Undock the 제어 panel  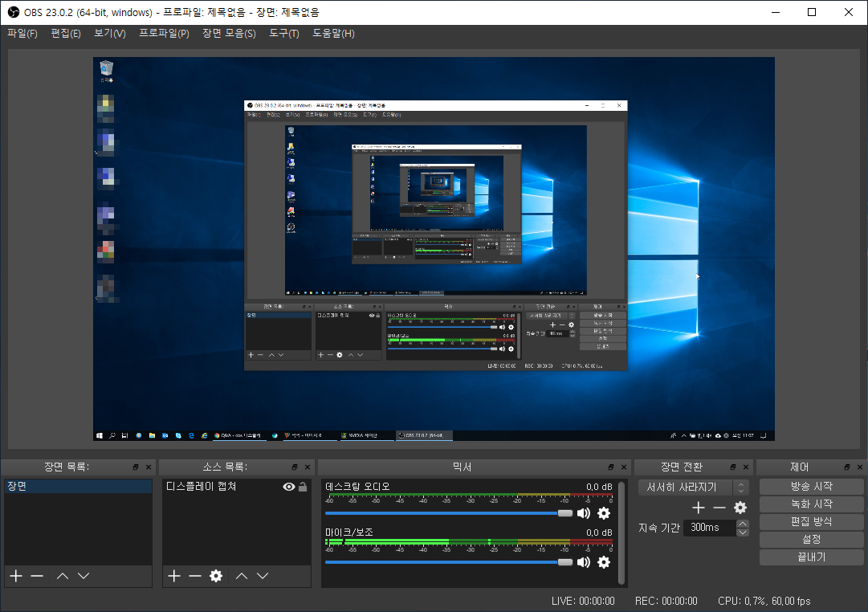(847, 467)
